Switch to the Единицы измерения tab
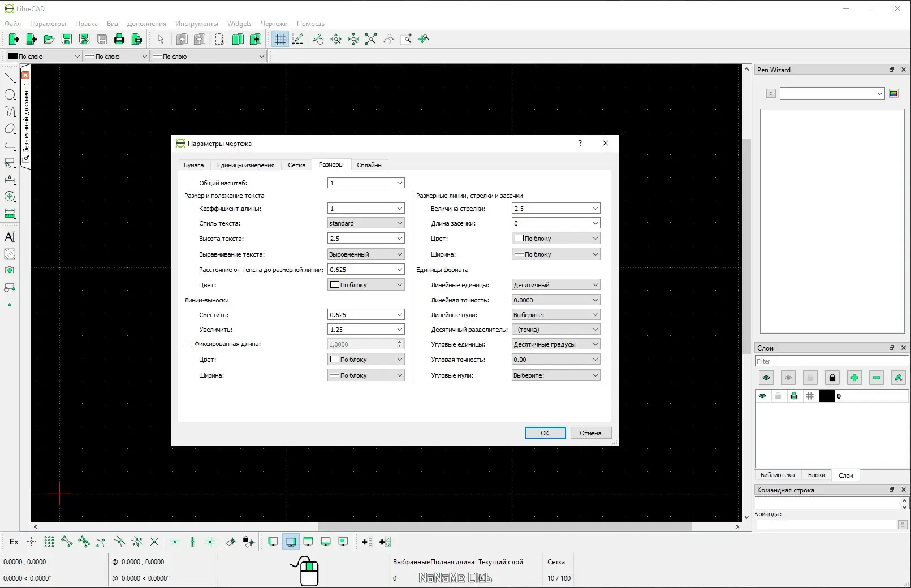This screenshot has width=911, height=588. click(x=245, y=165)
